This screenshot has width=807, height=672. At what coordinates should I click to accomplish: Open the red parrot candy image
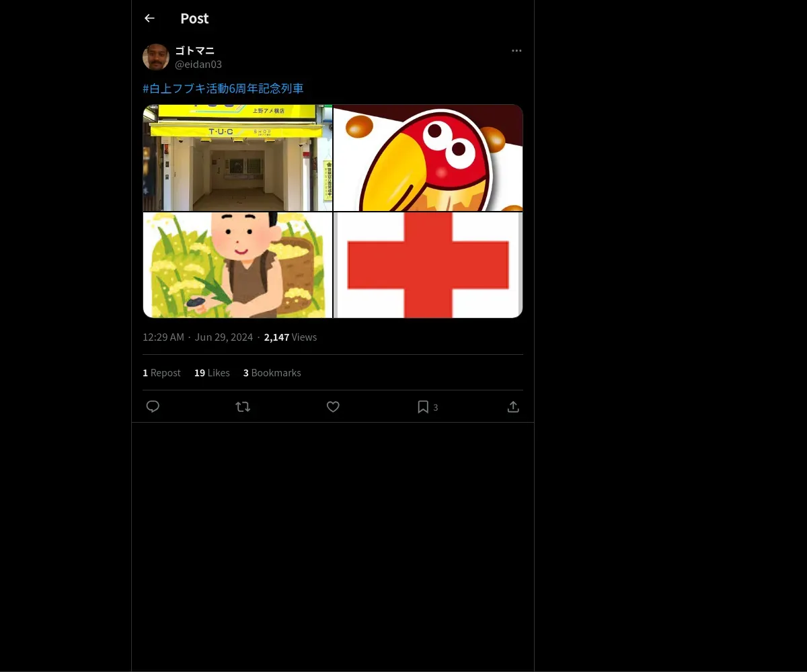[x=428, y=158]
